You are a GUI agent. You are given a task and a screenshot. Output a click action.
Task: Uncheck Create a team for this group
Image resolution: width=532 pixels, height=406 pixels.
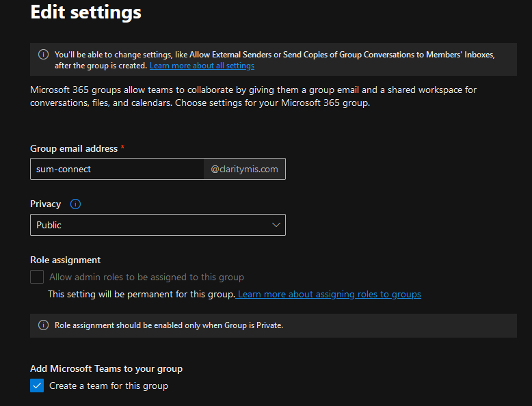click(x=37, y=385)
